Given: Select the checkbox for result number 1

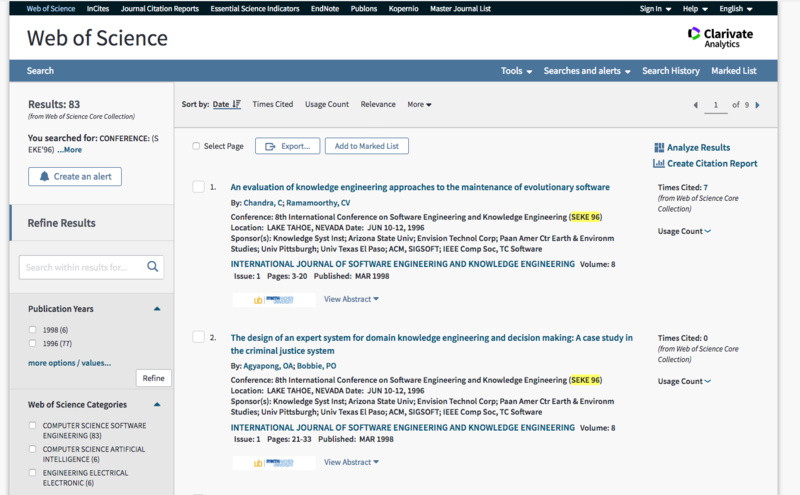Looking at the screenshot, I should coord(198,187).
